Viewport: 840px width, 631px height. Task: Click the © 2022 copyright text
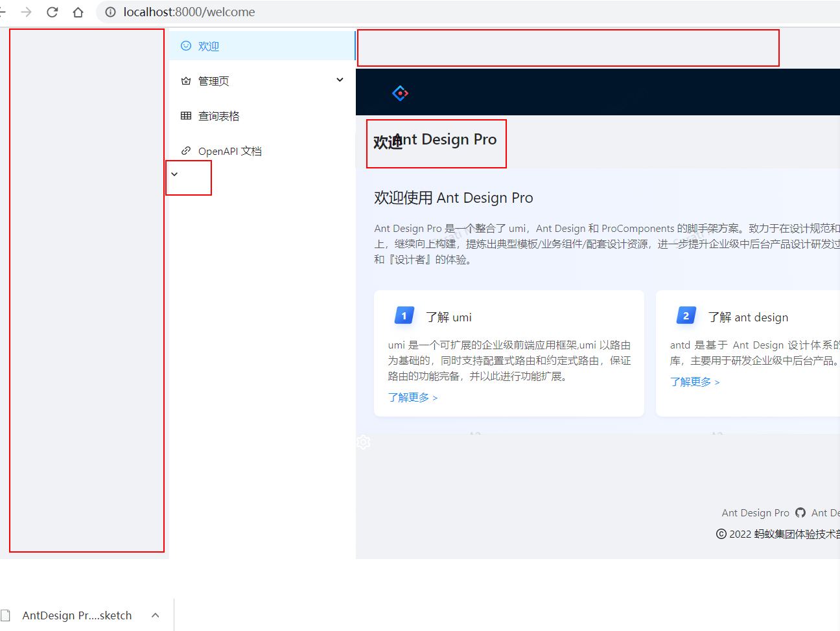tap(778, 534)
